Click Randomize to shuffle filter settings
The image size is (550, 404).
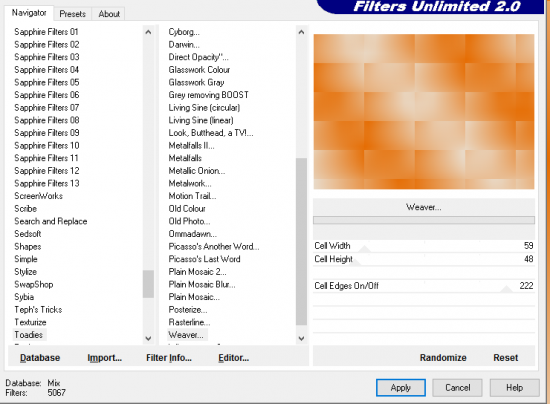click(x=443, y=358)
